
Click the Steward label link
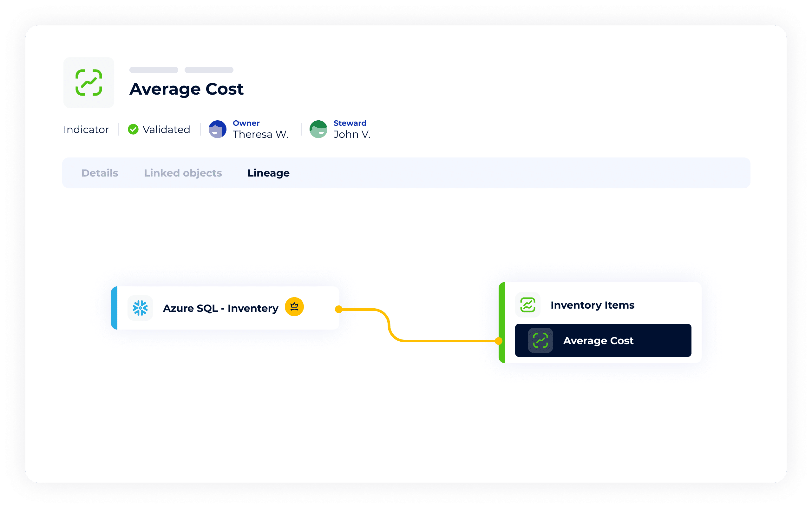(x=350, y=123)
